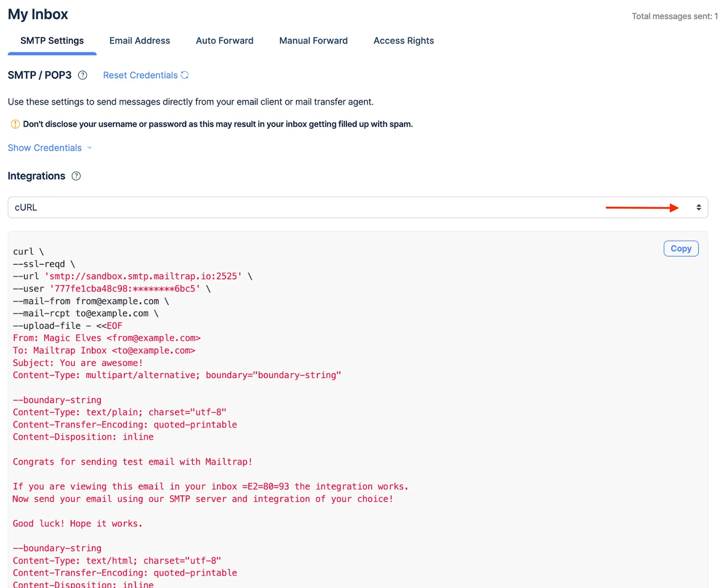Click the text/plain Content-Type line
Screen dimensions: 720x588
pyautogui.click(x=120, y=412)
